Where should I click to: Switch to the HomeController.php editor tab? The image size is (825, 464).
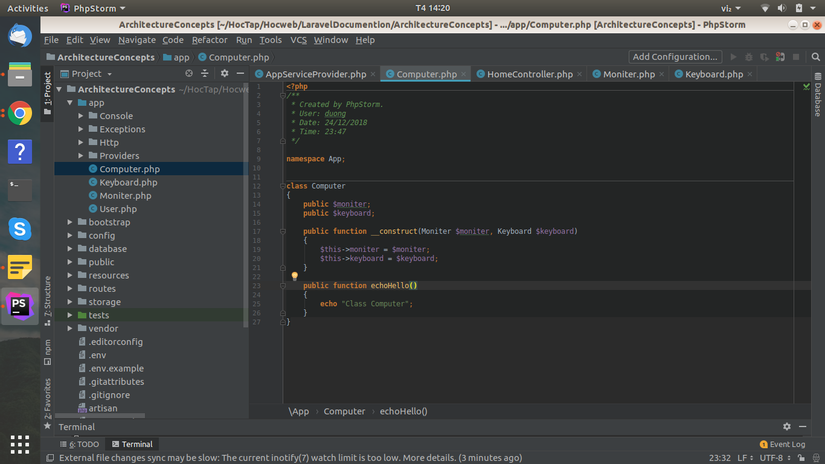[x=529, y=74]
